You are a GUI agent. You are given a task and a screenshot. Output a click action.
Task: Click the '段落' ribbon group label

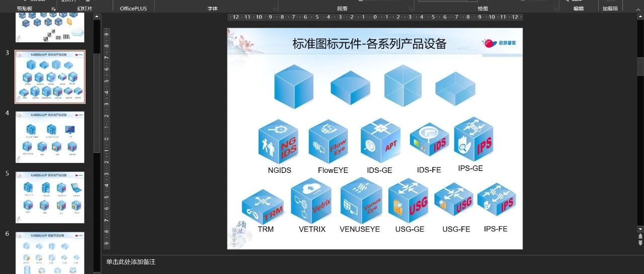click(342, 9)
